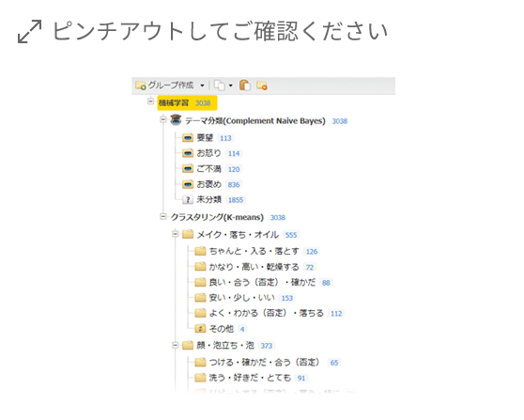Click the その他 folder icon
This screenshot has width=524, height=420.
200,328
